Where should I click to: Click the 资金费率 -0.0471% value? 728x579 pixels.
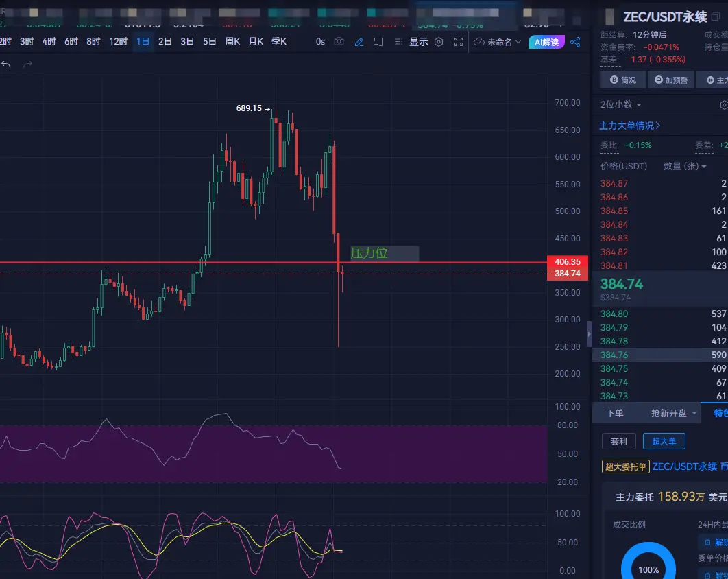(661, 47)
